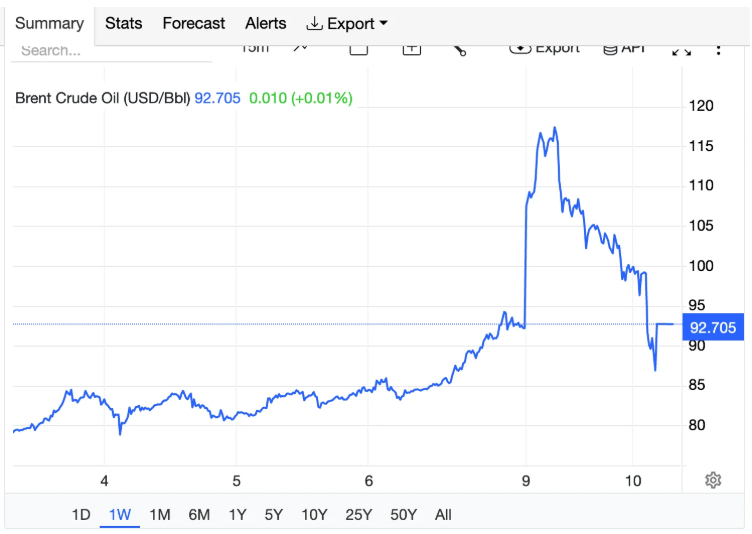Show All historical data range
This screenshot has width=752, height=534.
pyautogui.click(x=443, y=515)
